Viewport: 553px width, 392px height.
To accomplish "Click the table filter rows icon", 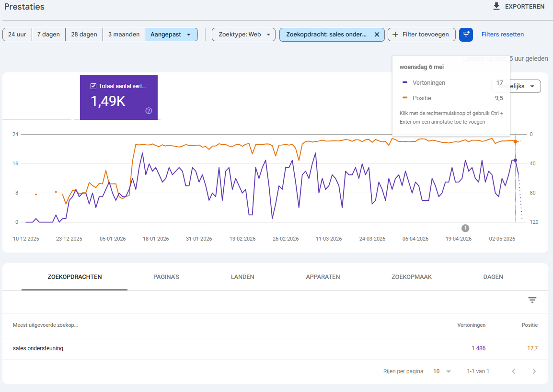I will coord(532,300).
